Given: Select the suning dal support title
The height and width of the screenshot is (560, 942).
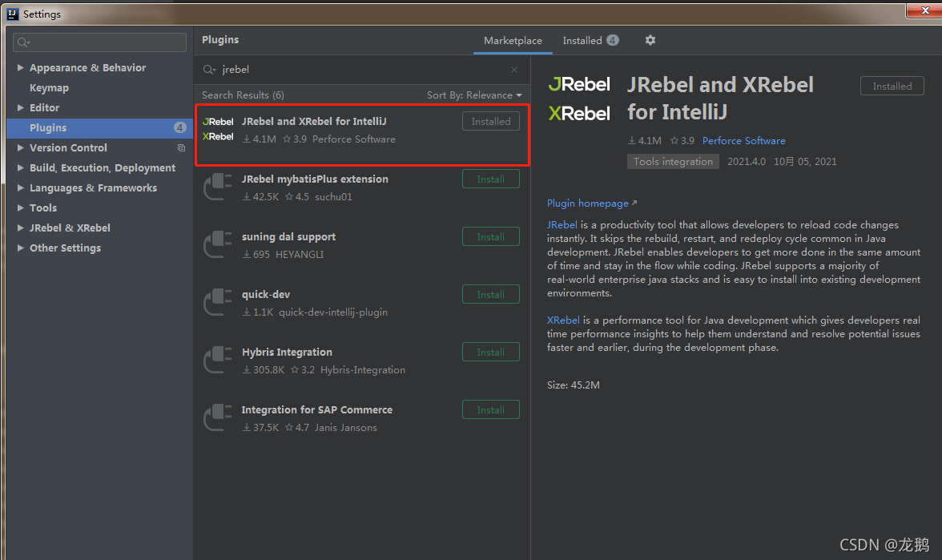Looking at the screenshot, I should tap(289, 237).
